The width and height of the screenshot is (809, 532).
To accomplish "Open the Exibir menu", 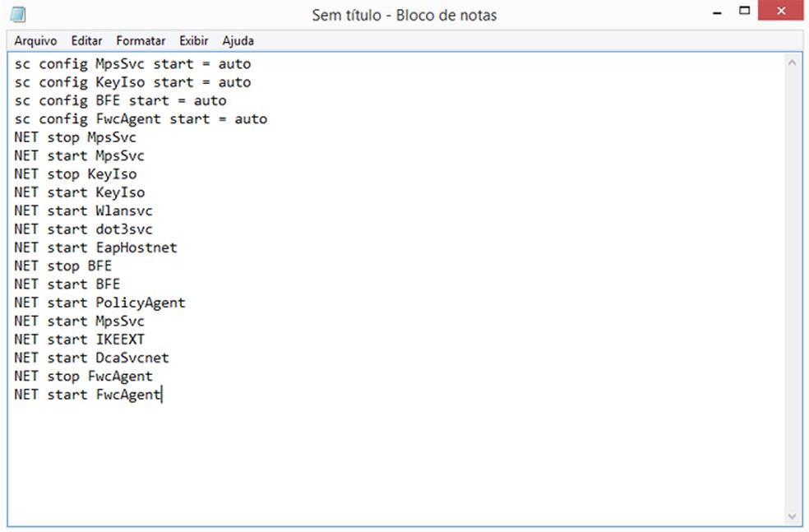I will tap(194, 40).
